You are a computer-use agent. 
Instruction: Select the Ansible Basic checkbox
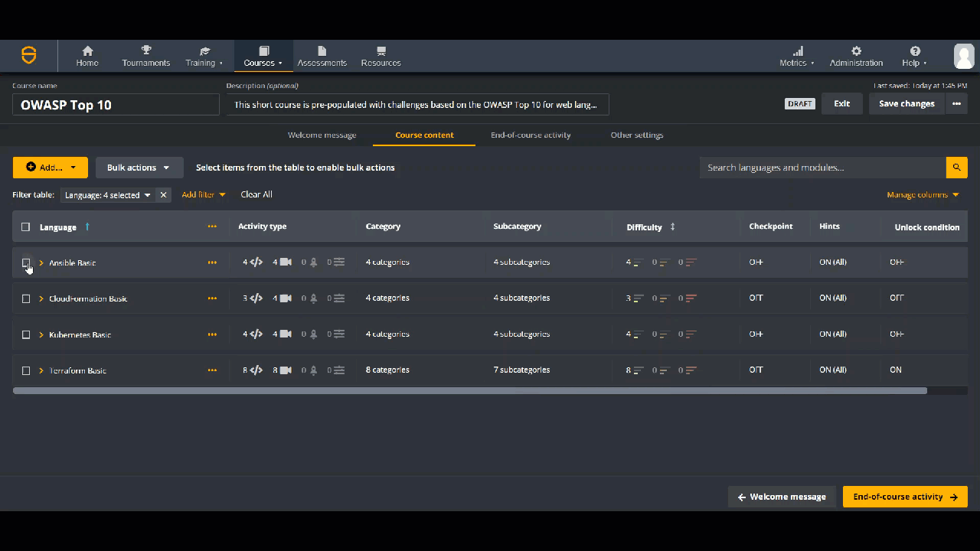point(25,262)
